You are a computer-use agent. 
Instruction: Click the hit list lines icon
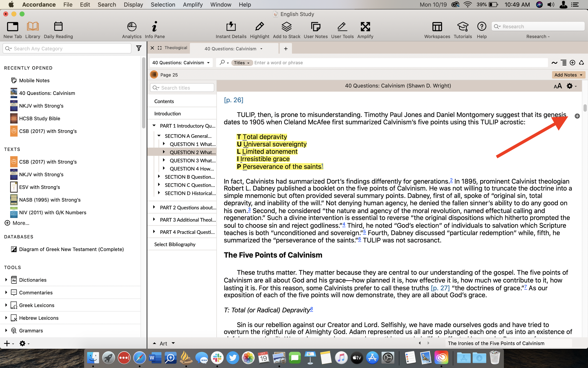[x=564, y=63]
